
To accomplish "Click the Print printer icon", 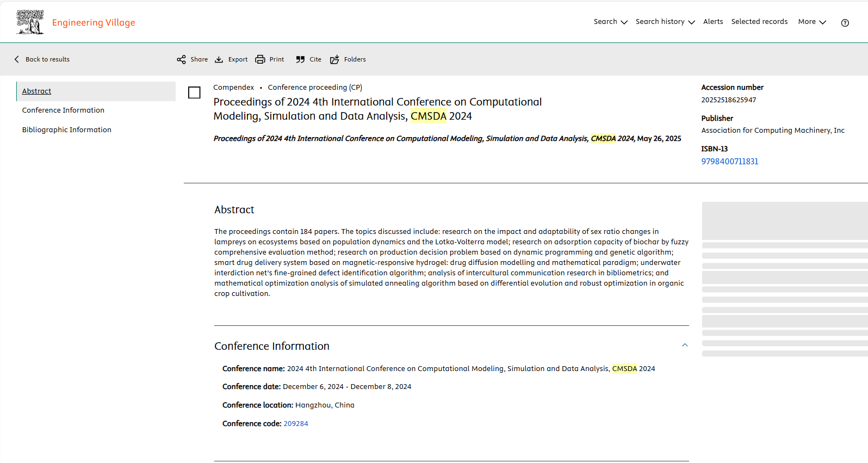I will coord(260,59).
